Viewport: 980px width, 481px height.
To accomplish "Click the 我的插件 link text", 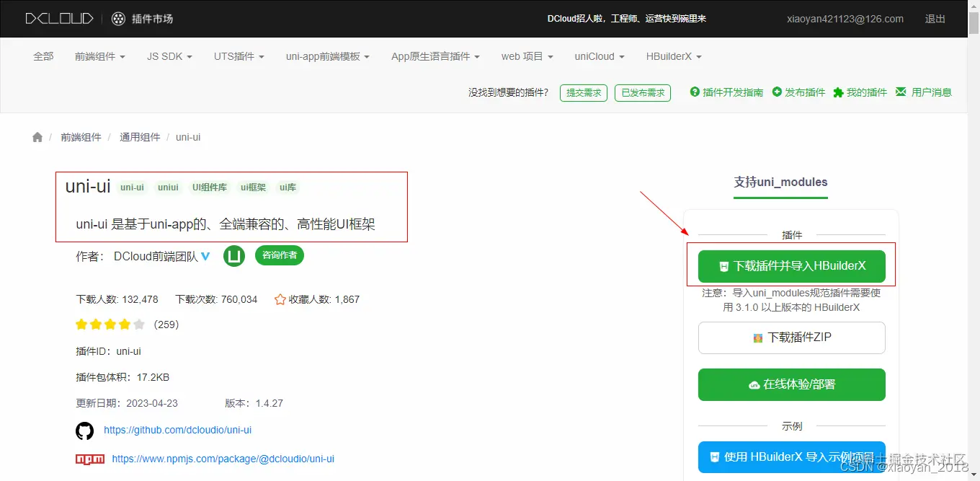I will point(867,92).
